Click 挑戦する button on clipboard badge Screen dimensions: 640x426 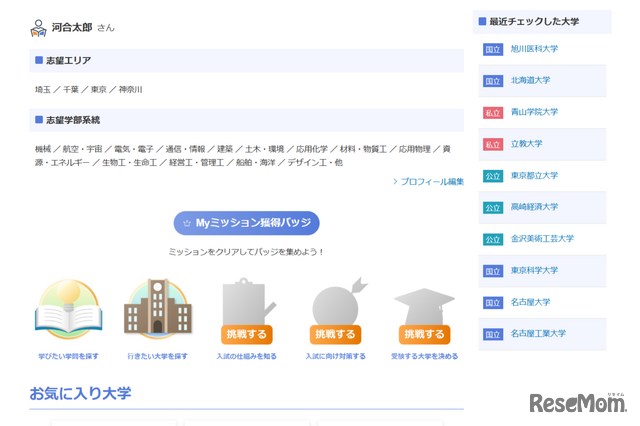point(247,334)
